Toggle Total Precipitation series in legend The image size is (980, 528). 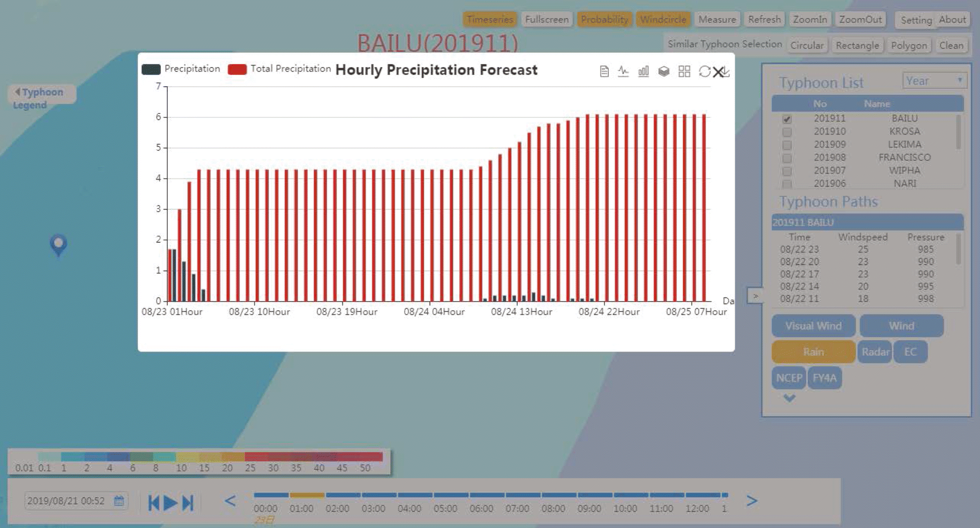[279, 69]
